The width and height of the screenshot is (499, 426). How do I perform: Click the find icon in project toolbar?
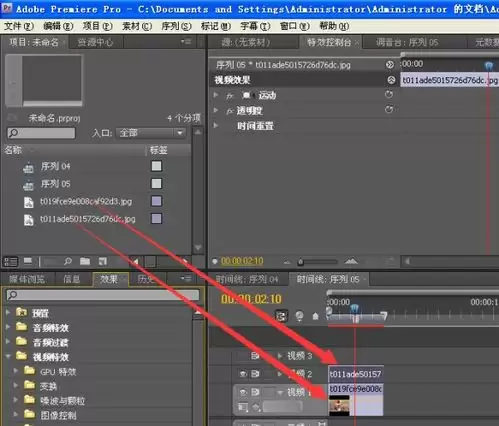68,262
